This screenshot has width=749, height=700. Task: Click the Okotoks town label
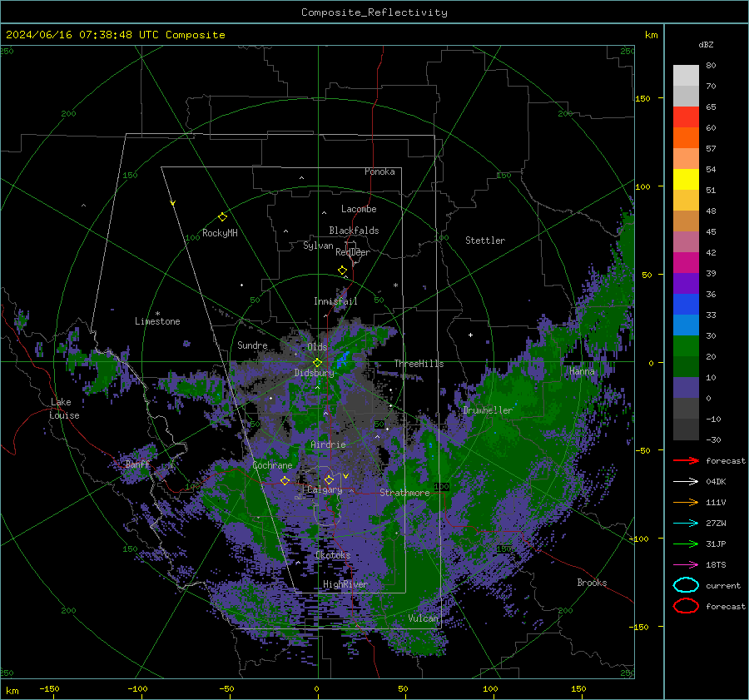pyautogui.click(x=334, y=555)
